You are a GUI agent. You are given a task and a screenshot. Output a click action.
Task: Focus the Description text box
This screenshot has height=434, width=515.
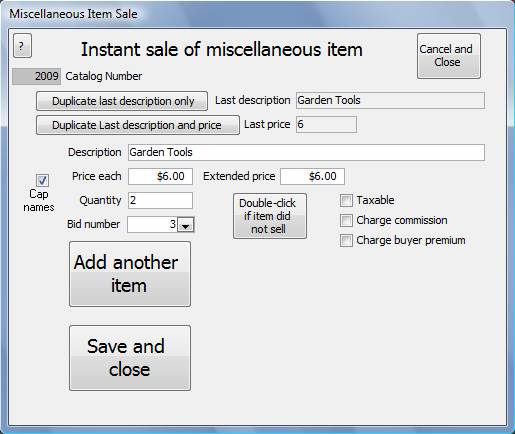[306, 152]
